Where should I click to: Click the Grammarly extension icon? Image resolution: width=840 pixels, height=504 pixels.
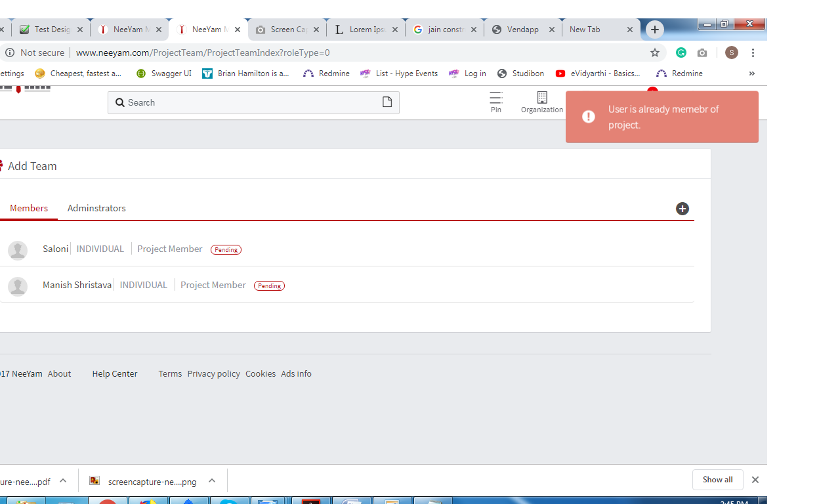(681, 52)
